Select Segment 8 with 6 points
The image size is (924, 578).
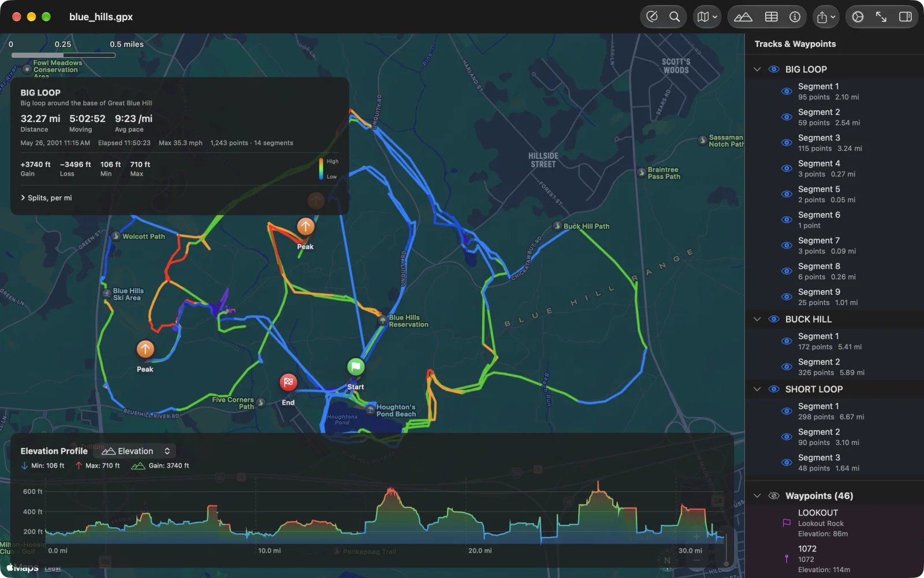coord(834,271)
